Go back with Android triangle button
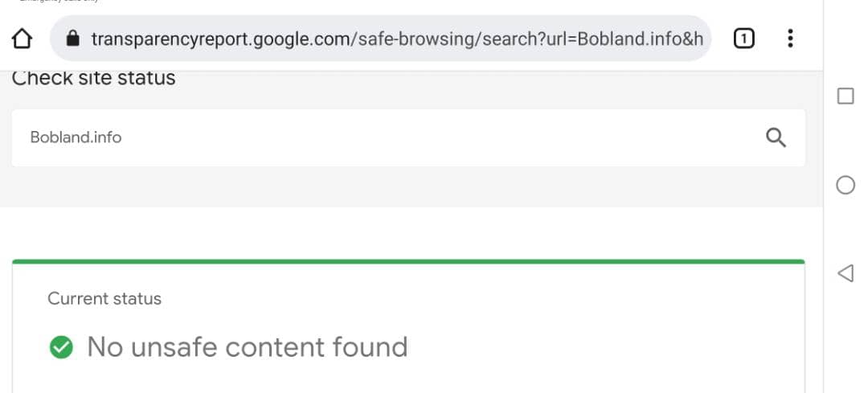Screen dimensions: 868x393 [x=845, y=273]
